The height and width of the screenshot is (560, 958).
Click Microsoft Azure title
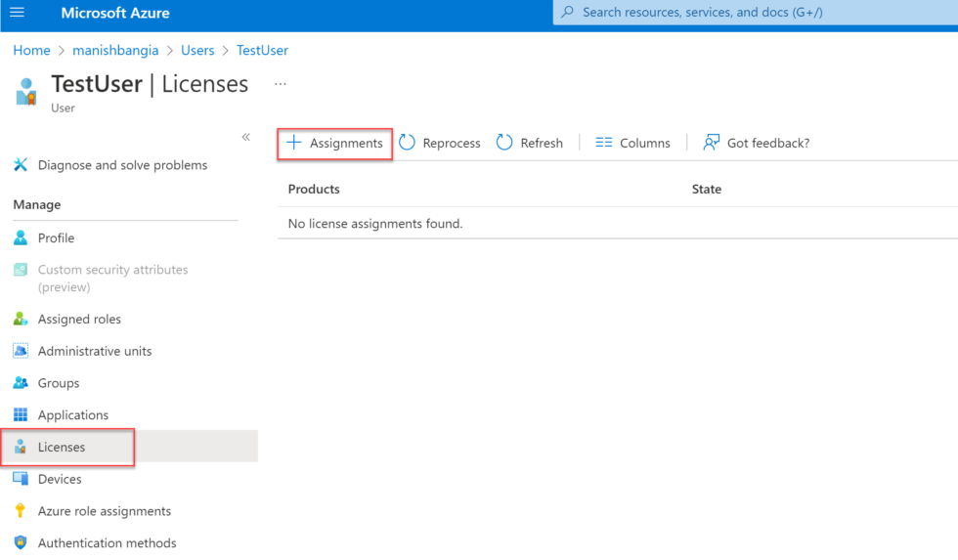pos(115,13)
